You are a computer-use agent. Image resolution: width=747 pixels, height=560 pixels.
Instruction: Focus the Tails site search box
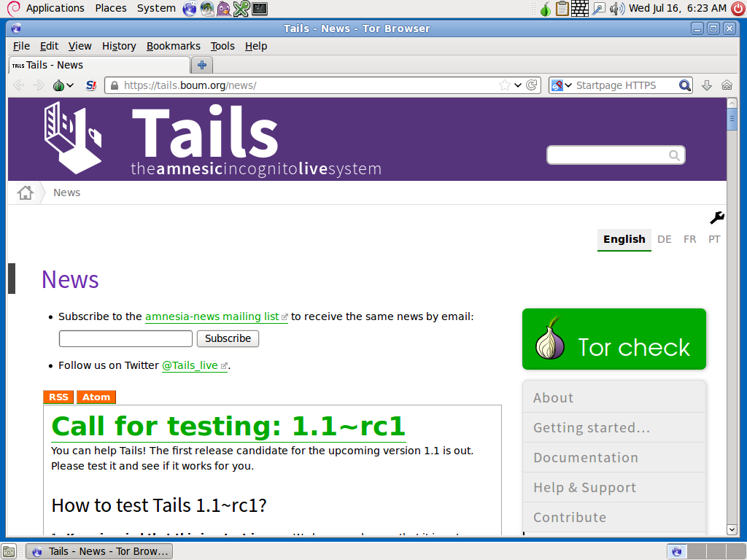[x=616, y=155]
